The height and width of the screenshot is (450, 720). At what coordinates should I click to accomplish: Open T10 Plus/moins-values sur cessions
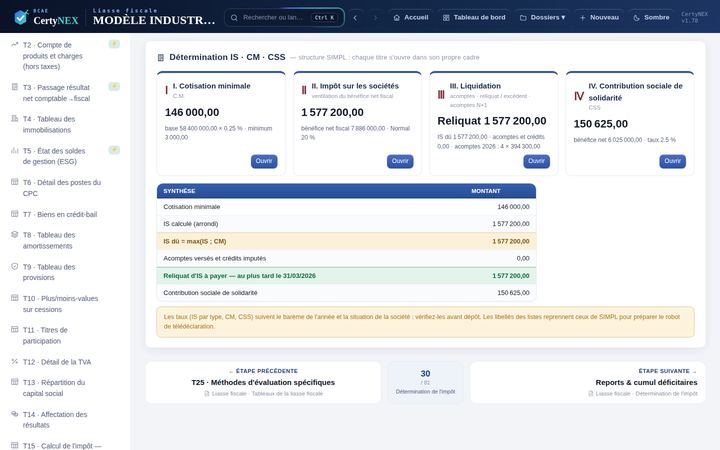[x=64, y=304]
